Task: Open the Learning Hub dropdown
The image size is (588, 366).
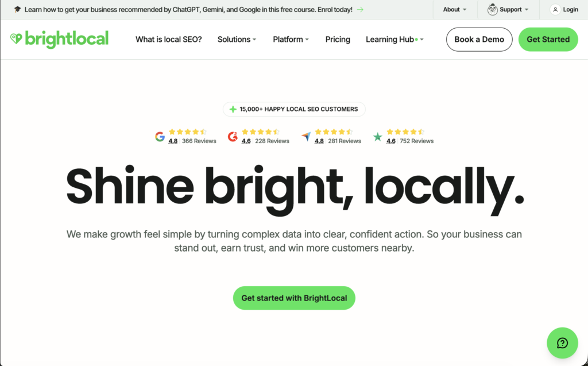Action: [x=394, y=40]
